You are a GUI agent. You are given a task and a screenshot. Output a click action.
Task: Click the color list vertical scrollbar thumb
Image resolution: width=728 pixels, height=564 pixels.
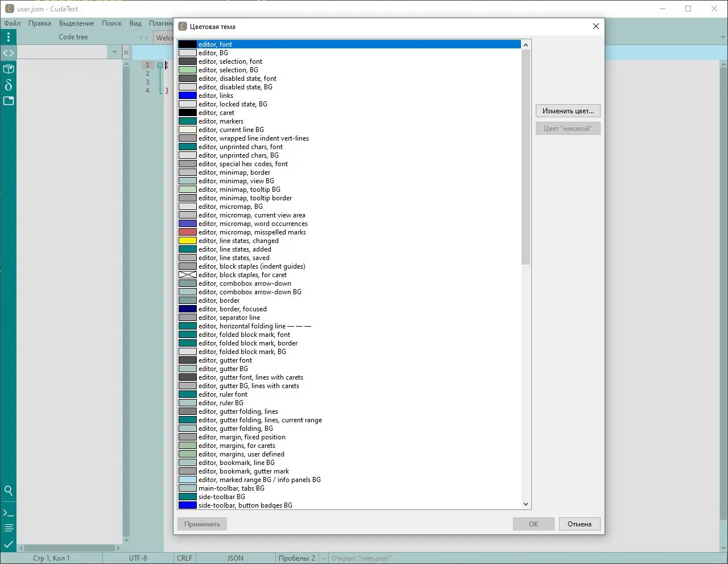(526, 157)
